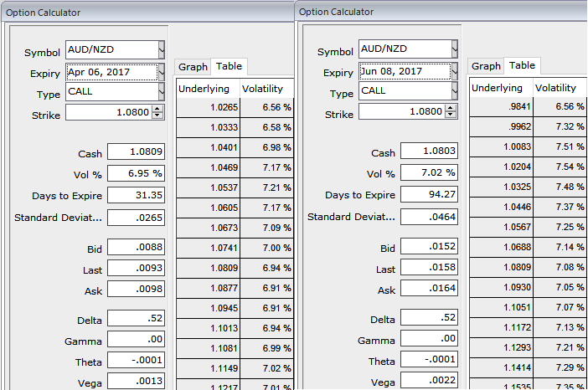Decrease Strike value in left calculator
588x390 pixels.
coord(157,115)
